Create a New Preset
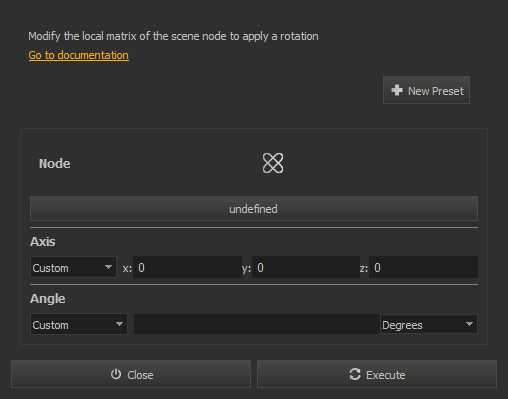 [x=426, y=90]
